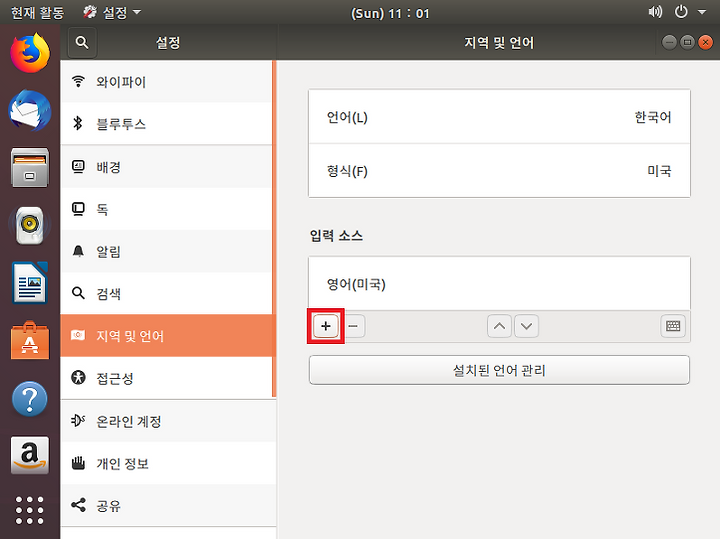Go to 알림 settings panel
The width and height of the screenshot is (720, 539).
(167, 251)
